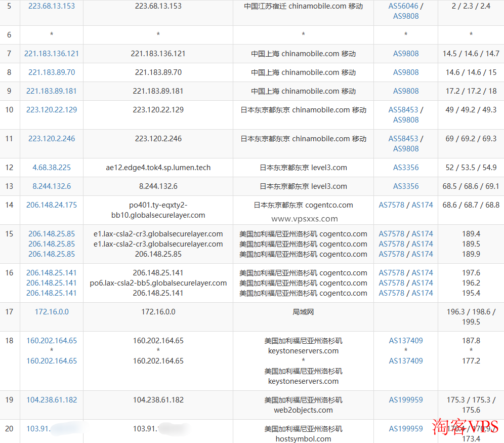Click 日本东京都东京 cogentco.com location in hop 14
Viewport: 504px width, 443px height.
[x=303, y=205]
